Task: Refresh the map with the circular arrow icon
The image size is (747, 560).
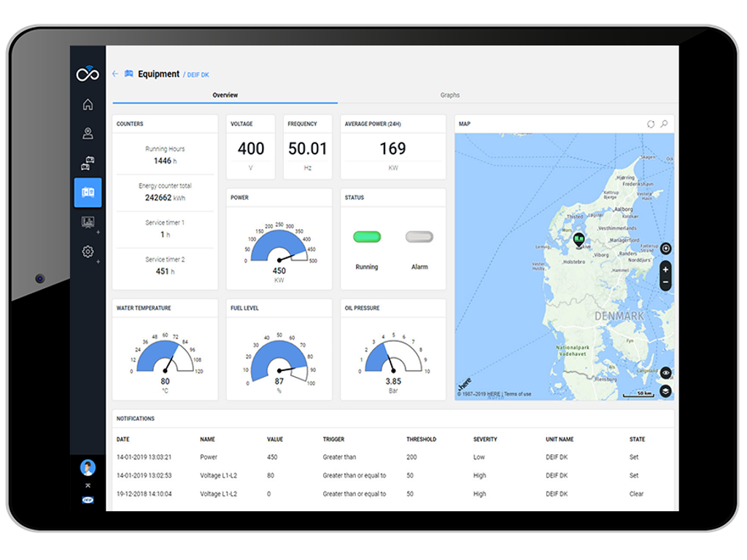Action: coord(651,124)
